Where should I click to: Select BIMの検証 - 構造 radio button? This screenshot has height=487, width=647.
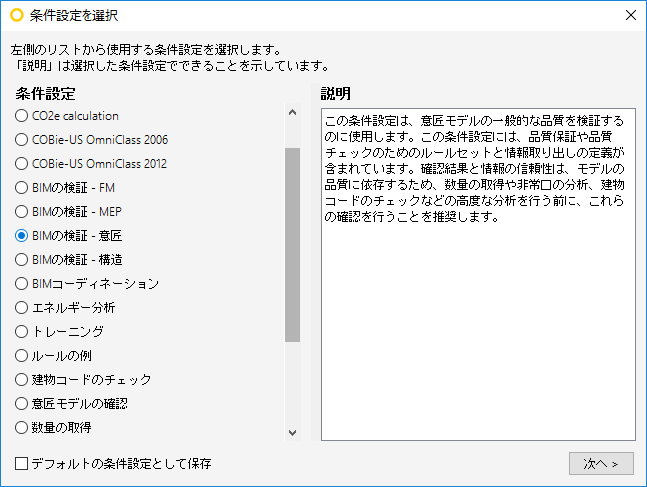pyautogui.click(x=21, y=260)
